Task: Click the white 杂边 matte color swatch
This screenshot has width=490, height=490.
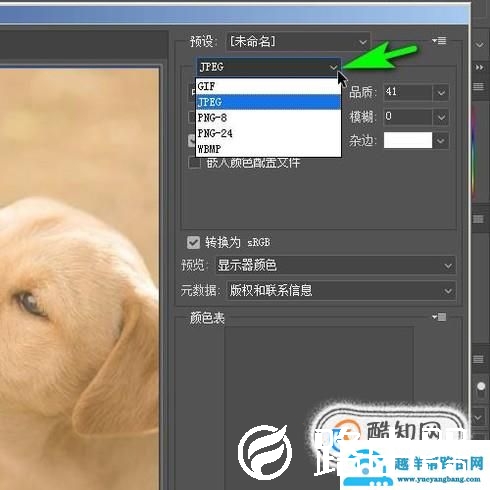Action: click(408, 140)
